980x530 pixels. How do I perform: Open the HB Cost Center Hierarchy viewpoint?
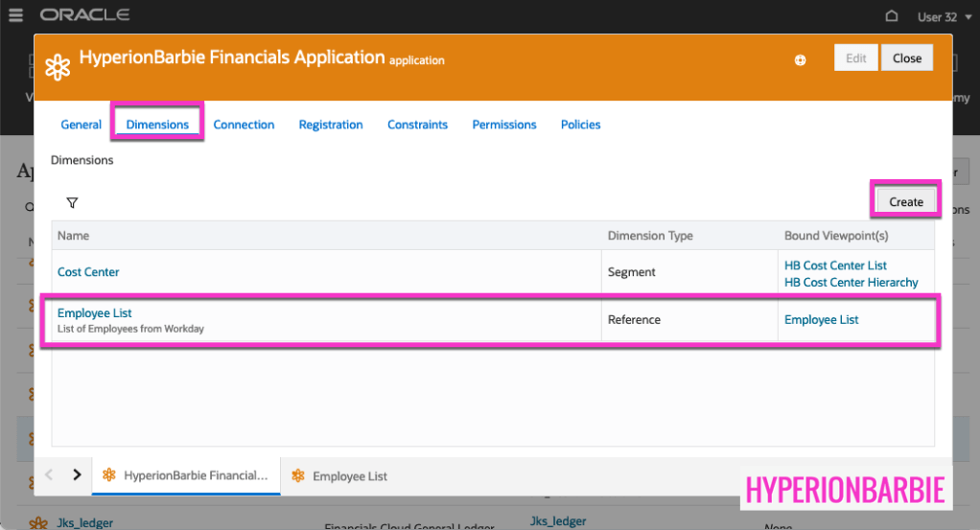coord(851,283)
